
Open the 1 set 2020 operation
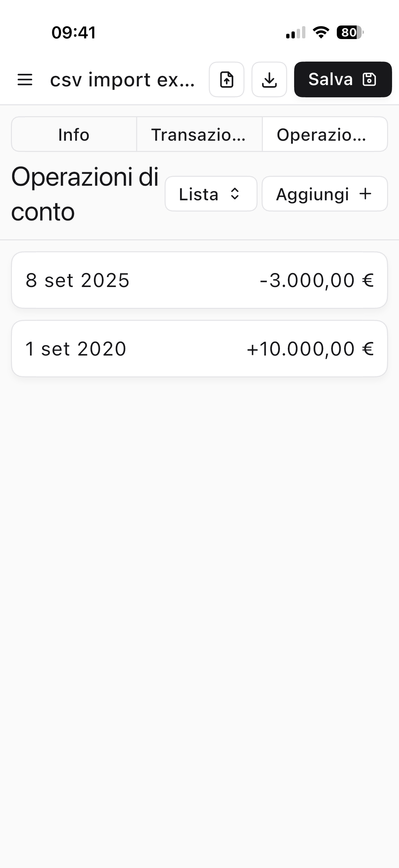pos(76,348)
